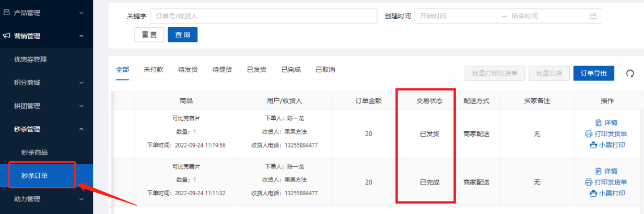Click the calendar icon in date range field
The image size is (644, 214).
point(593,16)
